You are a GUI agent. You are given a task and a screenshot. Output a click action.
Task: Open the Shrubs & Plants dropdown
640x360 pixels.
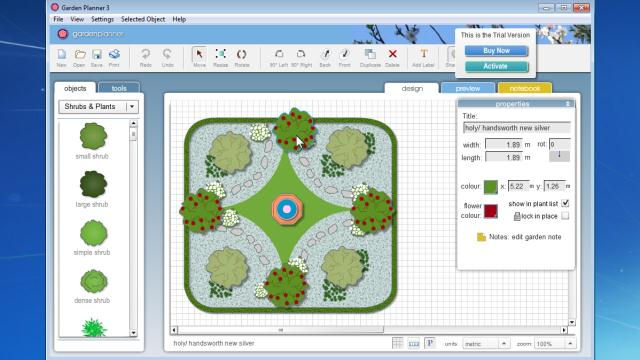tap(99, 107)
